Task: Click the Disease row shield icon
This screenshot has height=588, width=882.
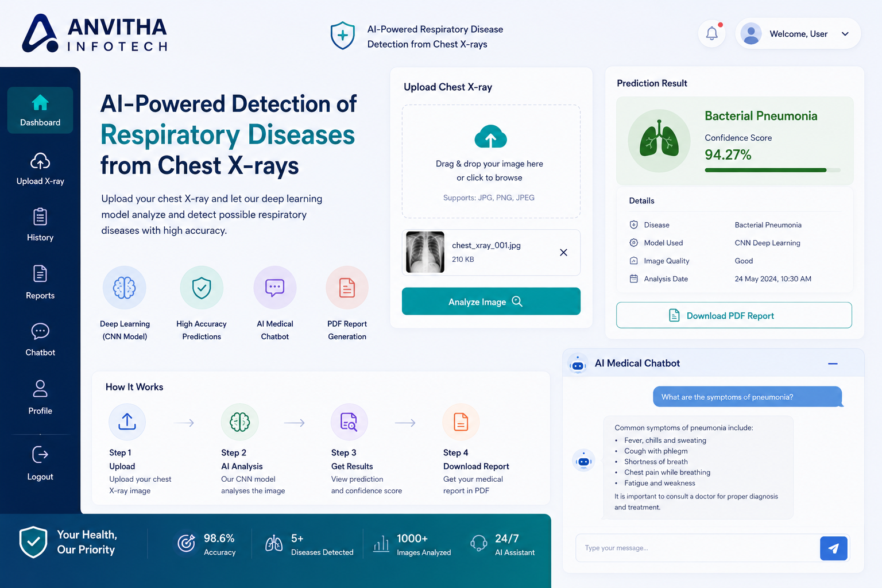Action: (x=634, y=225)
